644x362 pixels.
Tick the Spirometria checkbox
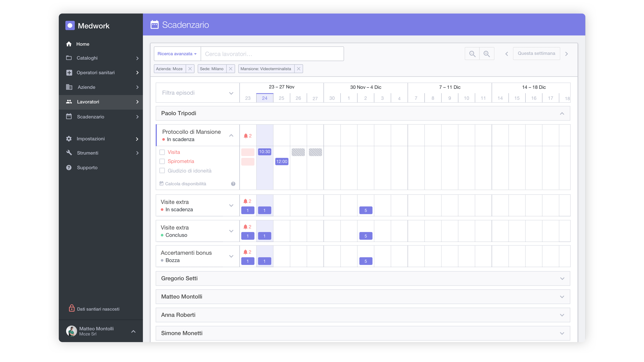click(x=162, y=161)
